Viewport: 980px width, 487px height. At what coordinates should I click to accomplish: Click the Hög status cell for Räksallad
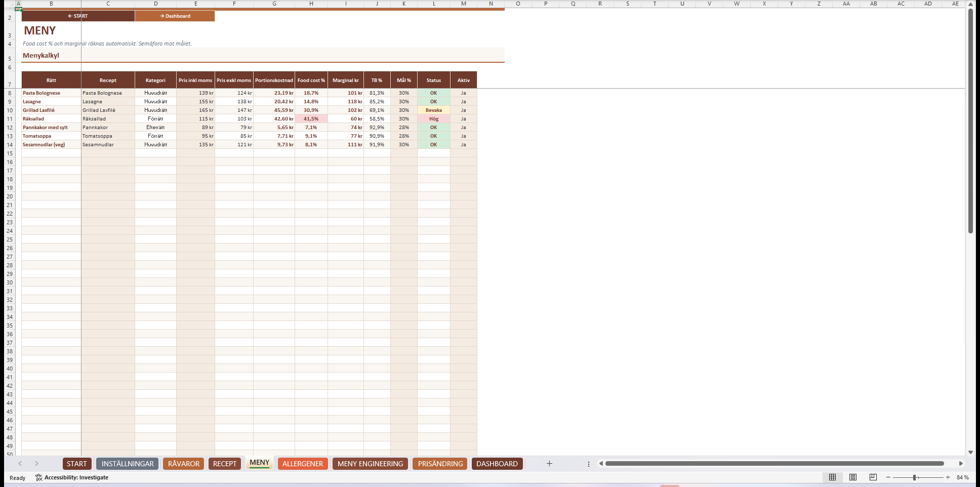click(434, 119)
